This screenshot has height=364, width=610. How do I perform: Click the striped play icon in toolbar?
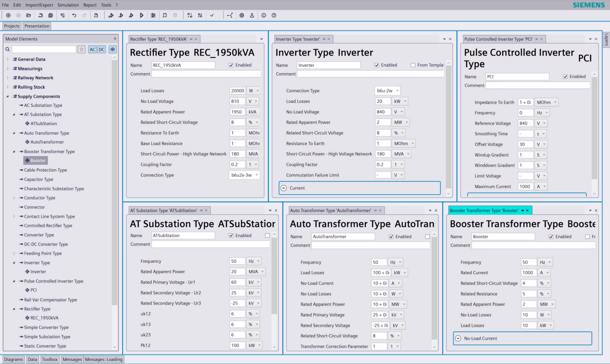[153, 15]
